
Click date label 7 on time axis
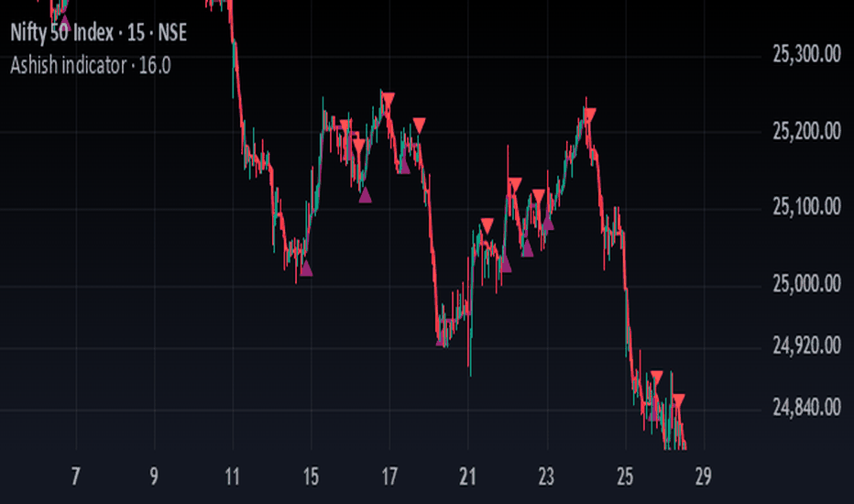point(76,477)
